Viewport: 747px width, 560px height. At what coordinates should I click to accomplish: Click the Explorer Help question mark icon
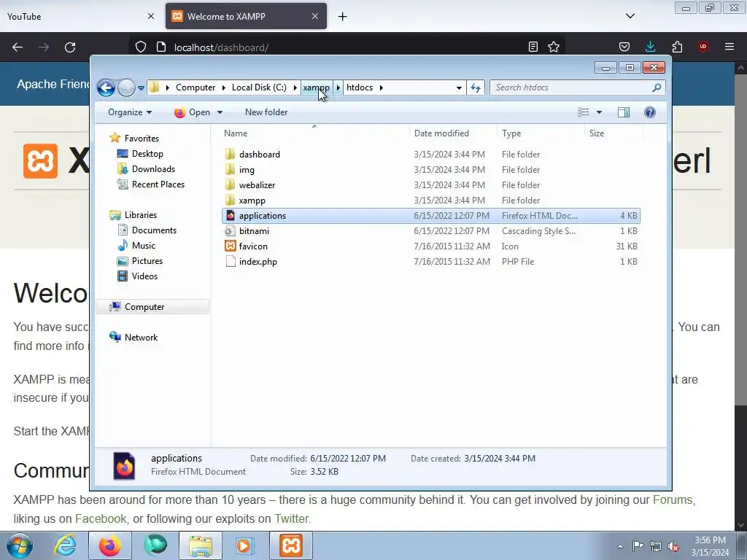pyautogui.click(x=650, y=112)
